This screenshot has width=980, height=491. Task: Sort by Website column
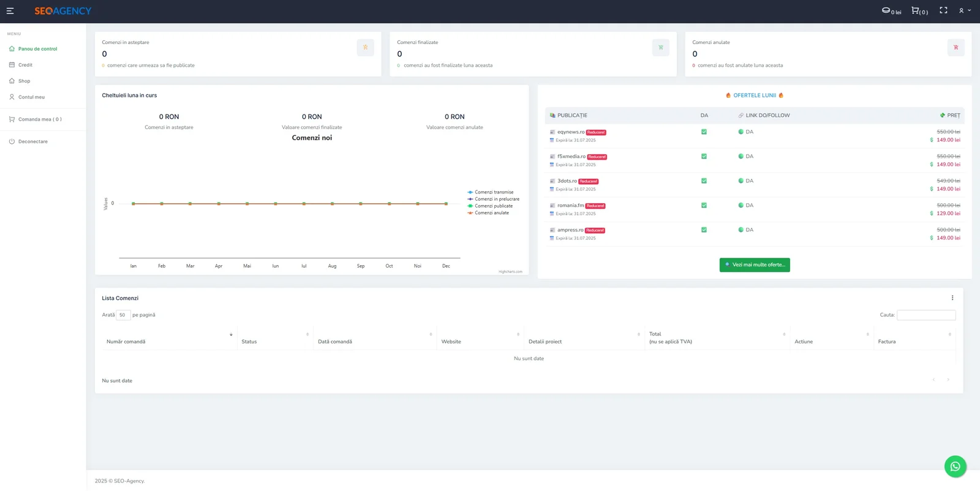pyautogui.click(x=480, y=338)
